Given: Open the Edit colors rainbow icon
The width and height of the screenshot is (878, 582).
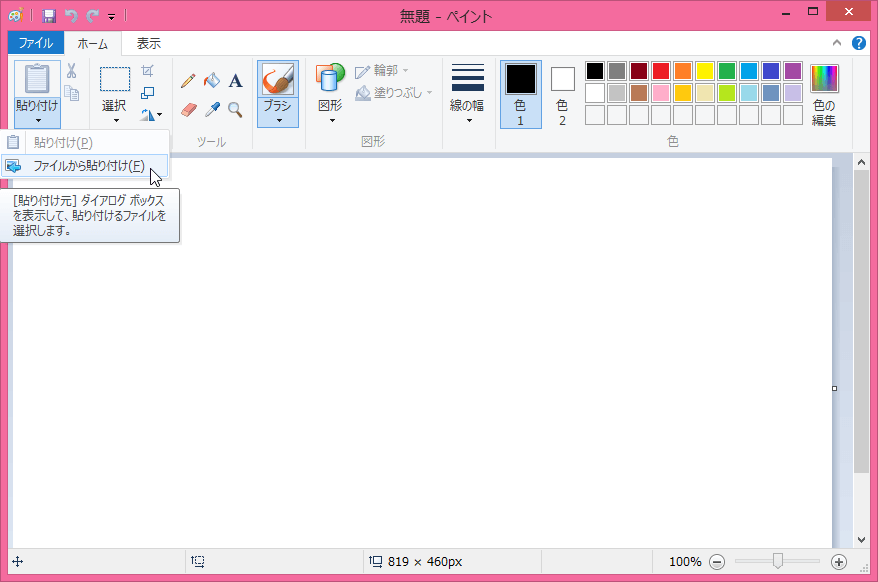Looking at the screenshot, I should pyautogui.click(x=824, y=78).
